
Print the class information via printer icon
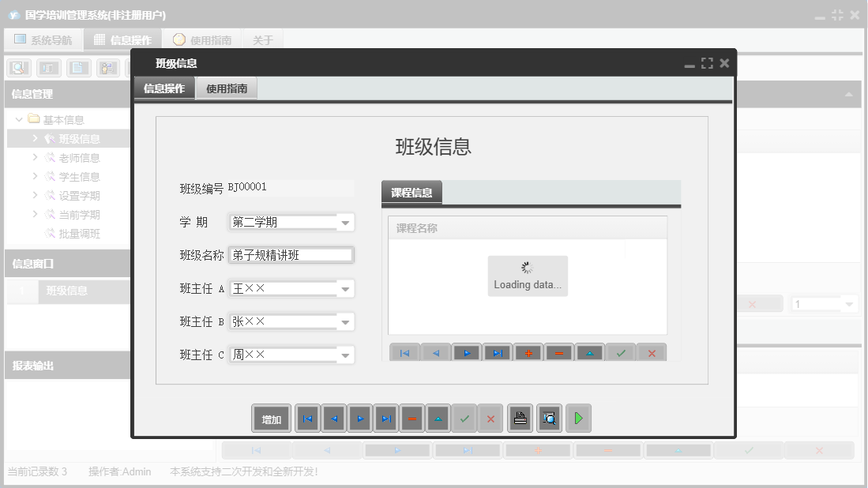pyautogui.click(x=520, y=419)
